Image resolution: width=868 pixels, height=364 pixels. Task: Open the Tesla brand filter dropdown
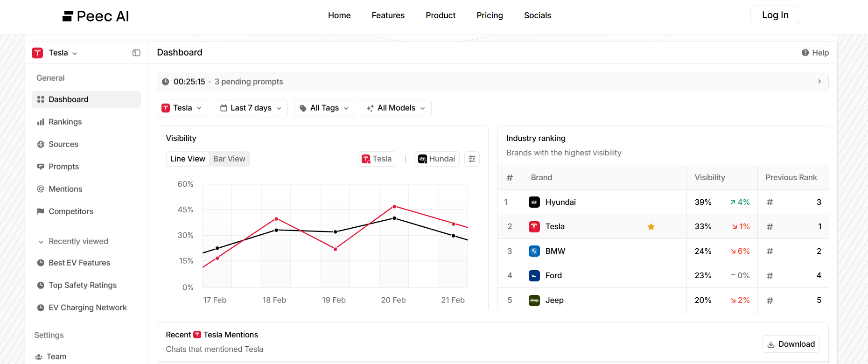[182, 108]
